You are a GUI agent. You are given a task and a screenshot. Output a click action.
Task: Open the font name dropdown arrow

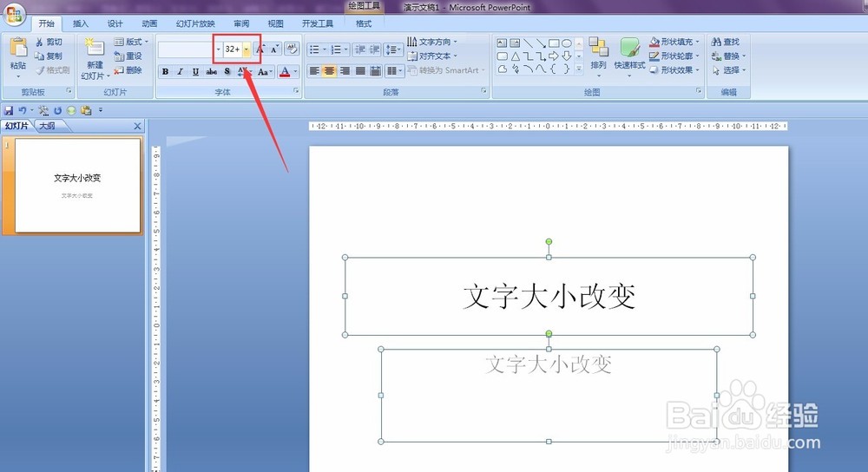218,49
